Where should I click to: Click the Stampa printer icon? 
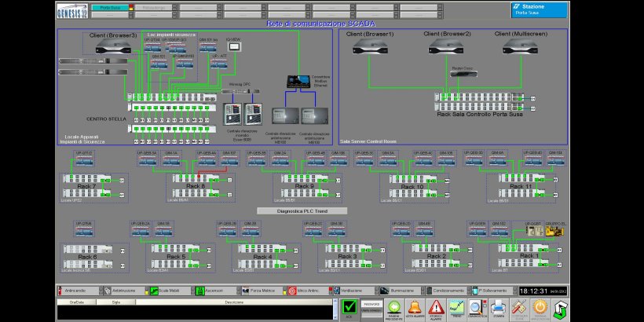click(499, 309)
